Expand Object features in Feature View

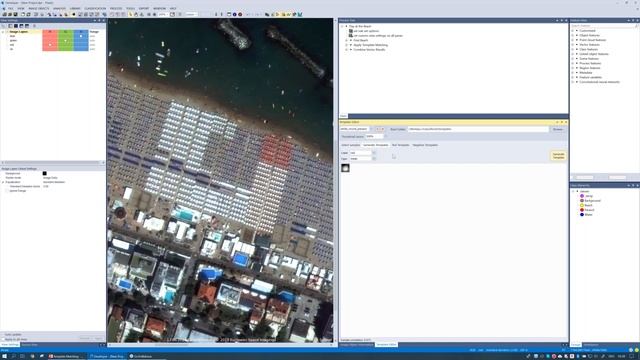pos(573,36)
